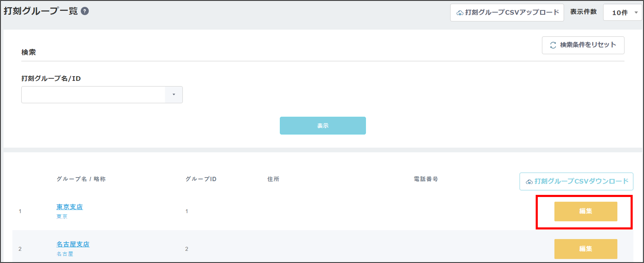Image resolution: width=644 pixels, height=263 pixels.
Task: Click cloud icon on CSV download button
Action: pyautogui.click(x=529, y=182)
